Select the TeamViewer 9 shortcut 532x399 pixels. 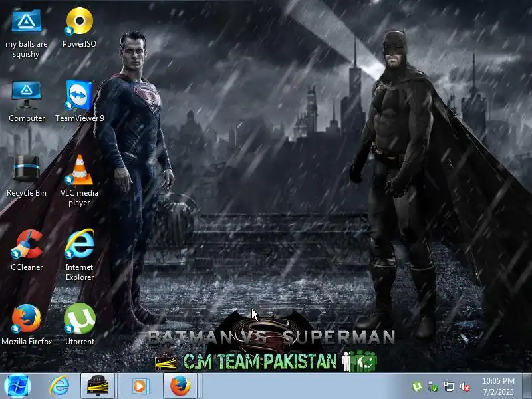79,95
